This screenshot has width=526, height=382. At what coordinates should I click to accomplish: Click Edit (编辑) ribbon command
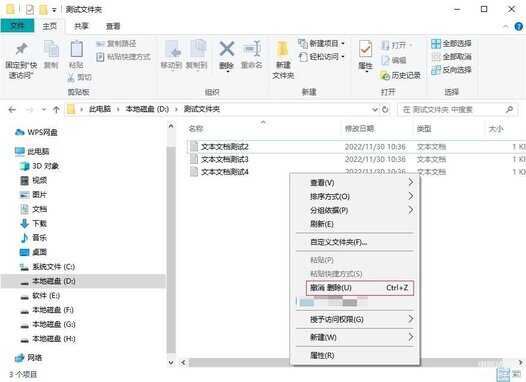(x=394, y=60)
